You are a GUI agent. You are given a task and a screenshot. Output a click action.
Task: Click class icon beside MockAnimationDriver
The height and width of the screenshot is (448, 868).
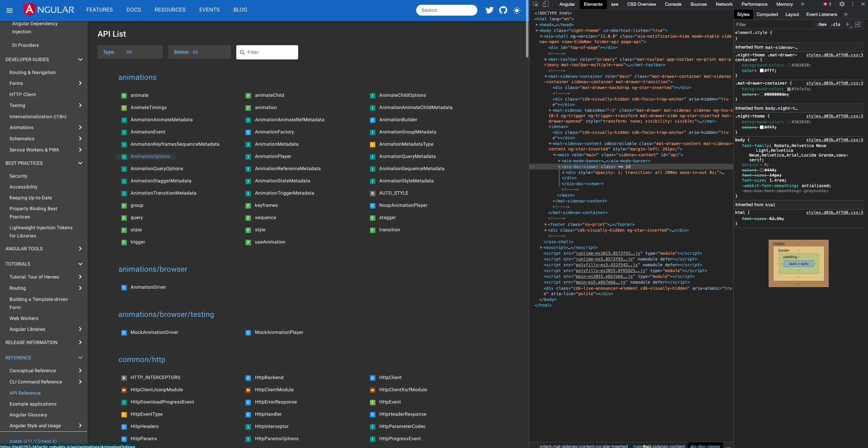pos(124,333)
